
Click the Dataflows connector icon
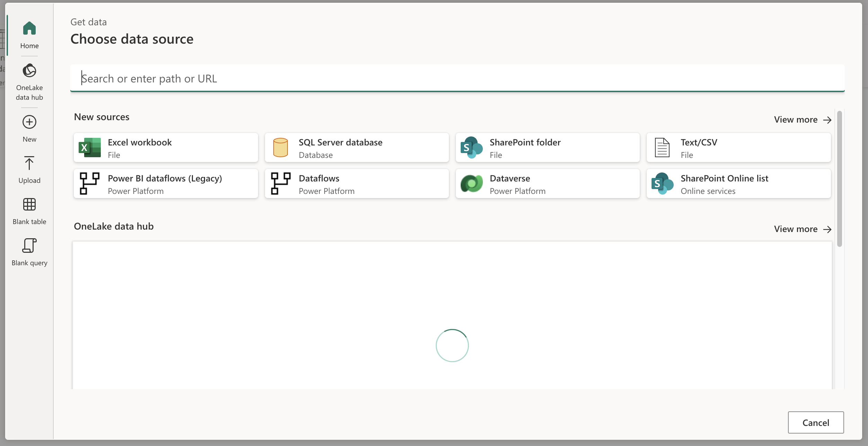point(281,184)
